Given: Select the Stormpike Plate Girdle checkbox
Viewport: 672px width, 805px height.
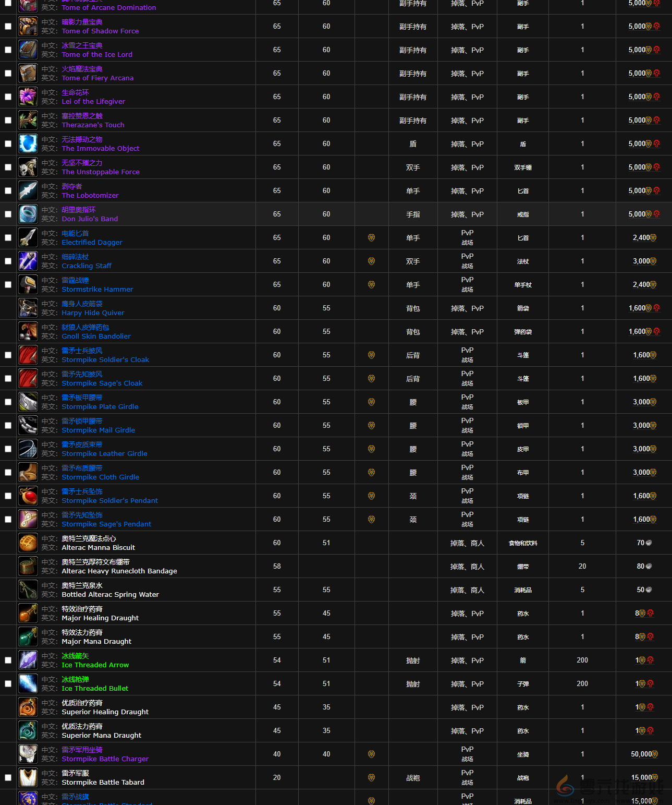Looking at the screenshot, I should pyautogui.click(x=8, y=402).
